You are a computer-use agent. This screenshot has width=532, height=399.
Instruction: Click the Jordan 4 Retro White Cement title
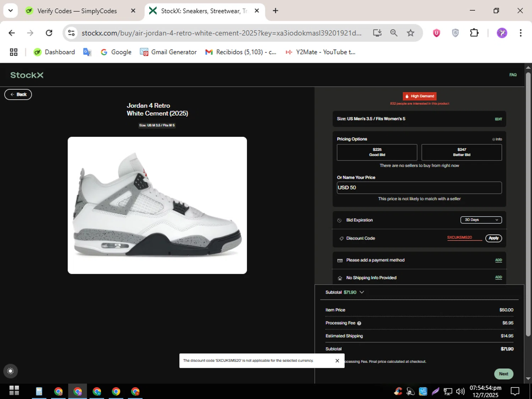(x=157, y=110)
